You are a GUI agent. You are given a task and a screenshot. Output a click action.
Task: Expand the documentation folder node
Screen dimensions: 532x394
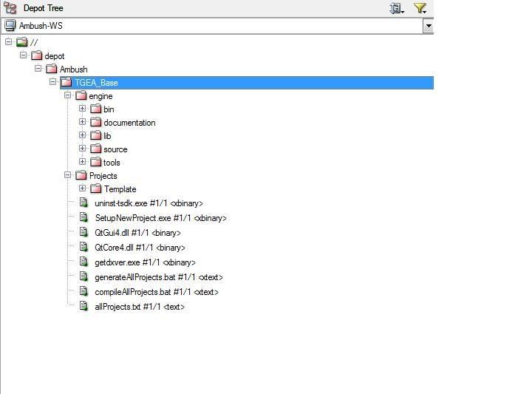pyautogui.click(x=83, y=122)
